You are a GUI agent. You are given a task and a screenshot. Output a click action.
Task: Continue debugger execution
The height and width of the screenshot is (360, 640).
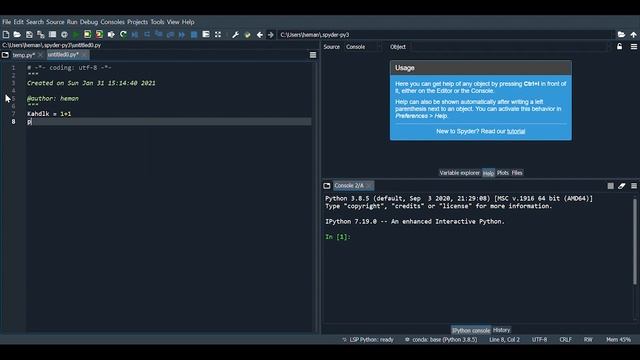[x=182, y=35]
